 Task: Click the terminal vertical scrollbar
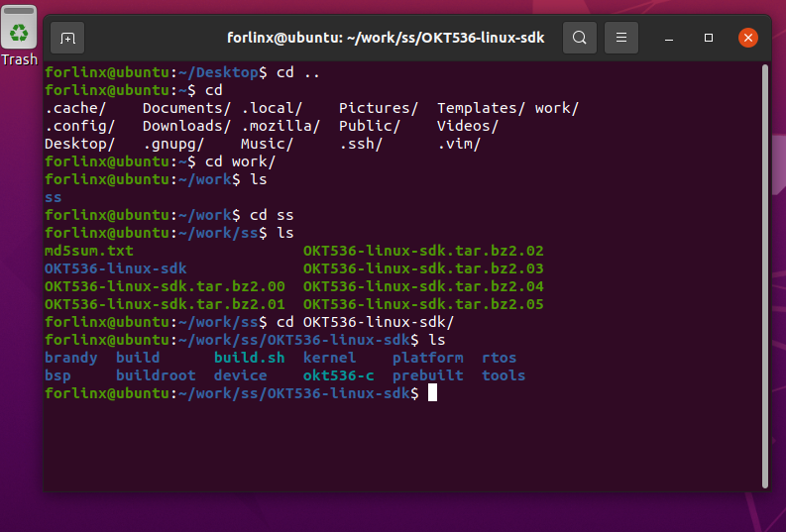[x=765, y=276]
